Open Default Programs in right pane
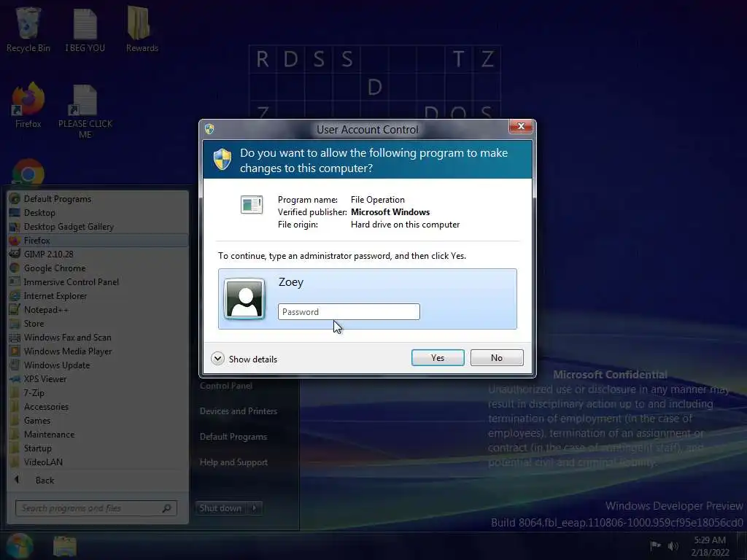This screenshot has height=560, width=747. [x=233, y=437]
